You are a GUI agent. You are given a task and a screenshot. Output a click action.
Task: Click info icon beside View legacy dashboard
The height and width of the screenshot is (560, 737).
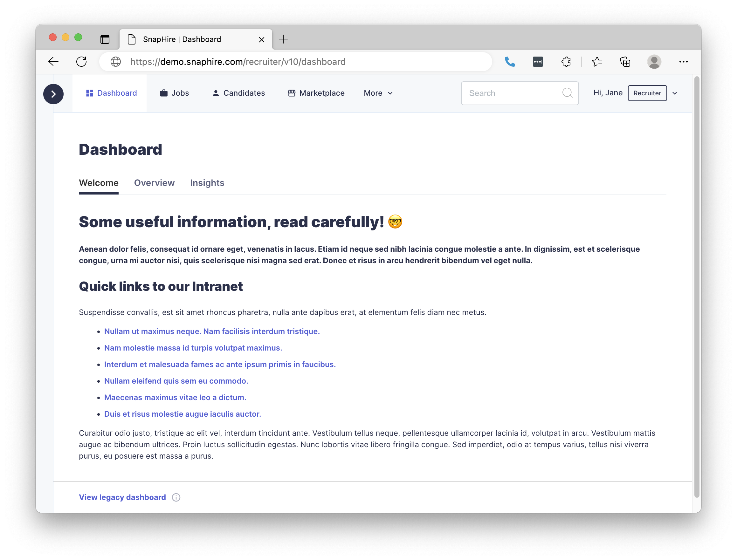pos(176,497)
